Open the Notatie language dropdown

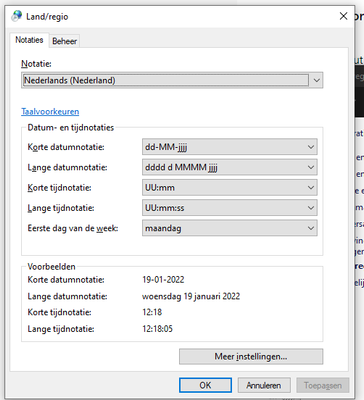click(x=172, y=80)
